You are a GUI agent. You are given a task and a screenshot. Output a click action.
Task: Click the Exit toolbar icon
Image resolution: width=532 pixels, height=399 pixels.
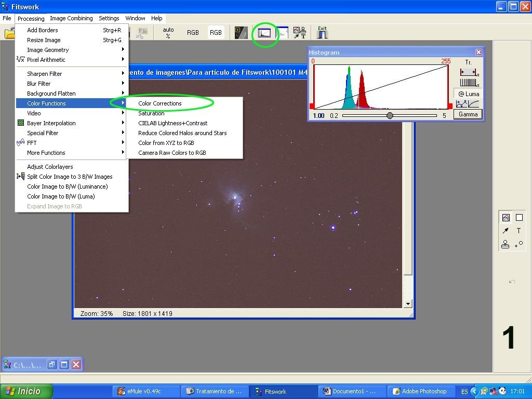pyautogui.click(x=322, y=33)
